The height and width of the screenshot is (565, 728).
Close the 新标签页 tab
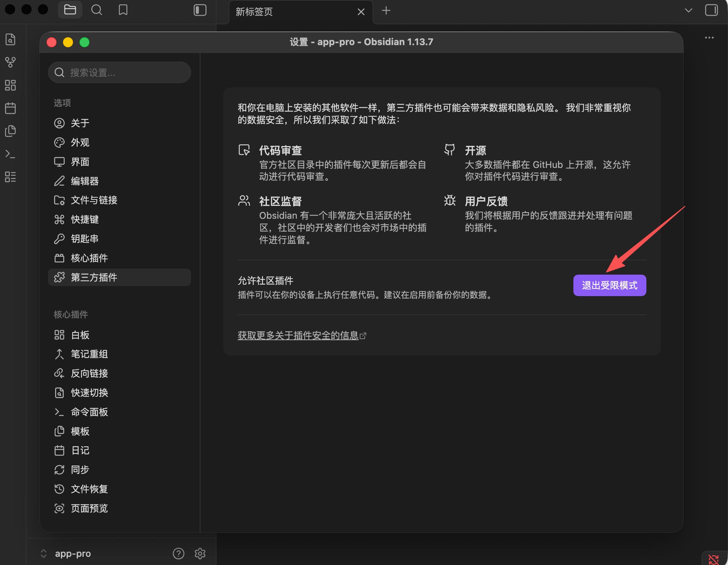point(361,12)
